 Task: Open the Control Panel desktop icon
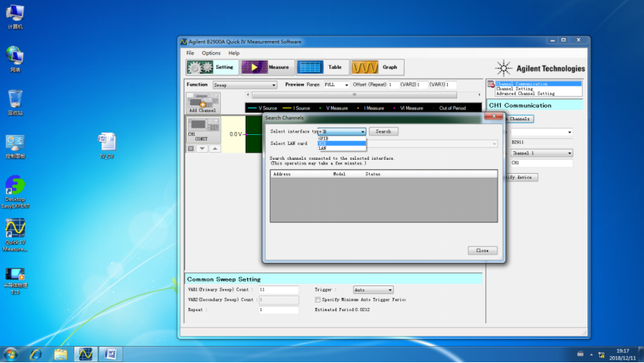click(15, 147)
